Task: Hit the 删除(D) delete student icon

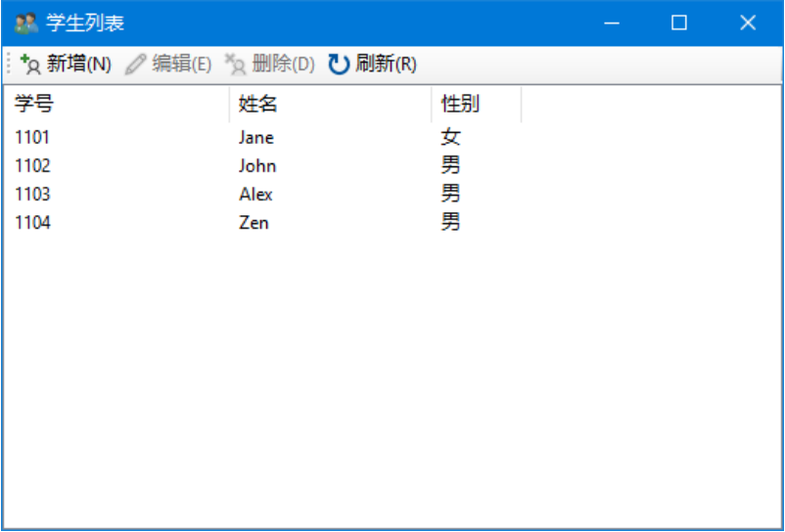Action: [235, 65]
